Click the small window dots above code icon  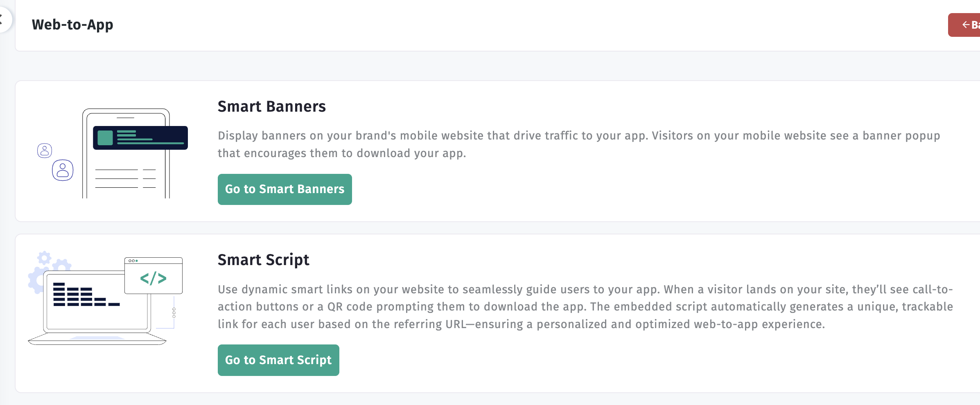coord(133,261)
